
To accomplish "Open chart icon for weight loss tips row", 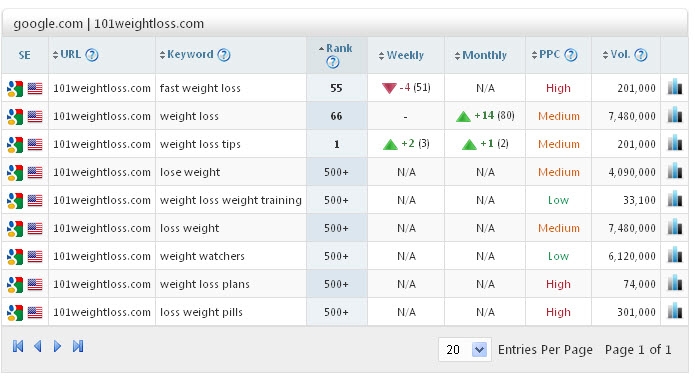I will pyautogui.click(x=675, y=143).
